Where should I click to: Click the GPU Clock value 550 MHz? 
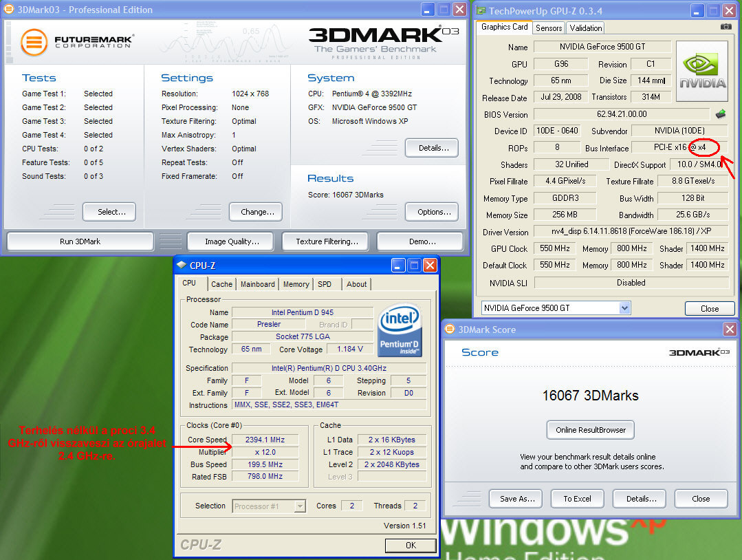(x=554, y=248)
